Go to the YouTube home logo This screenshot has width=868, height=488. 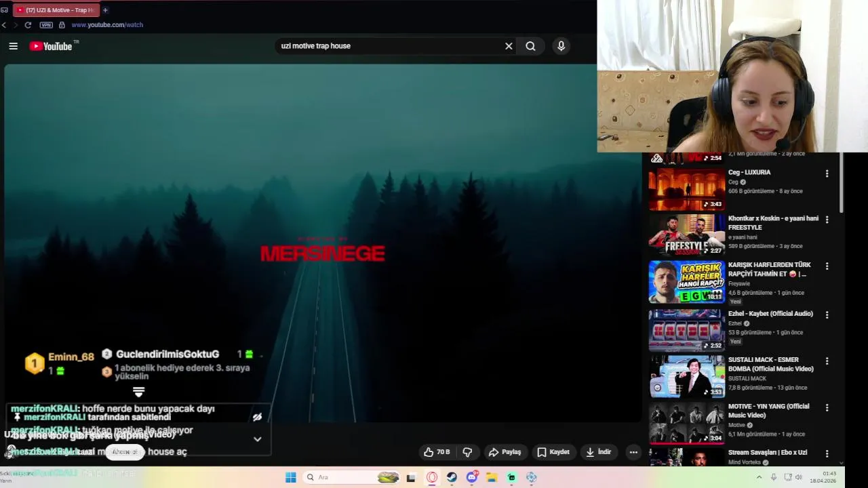51,46
